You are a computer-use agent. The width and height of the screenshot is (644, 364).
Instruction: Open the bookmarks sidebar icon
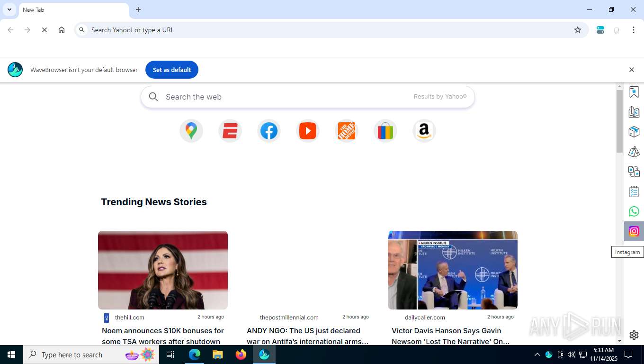pyautogui.click(x=634, y=92)
